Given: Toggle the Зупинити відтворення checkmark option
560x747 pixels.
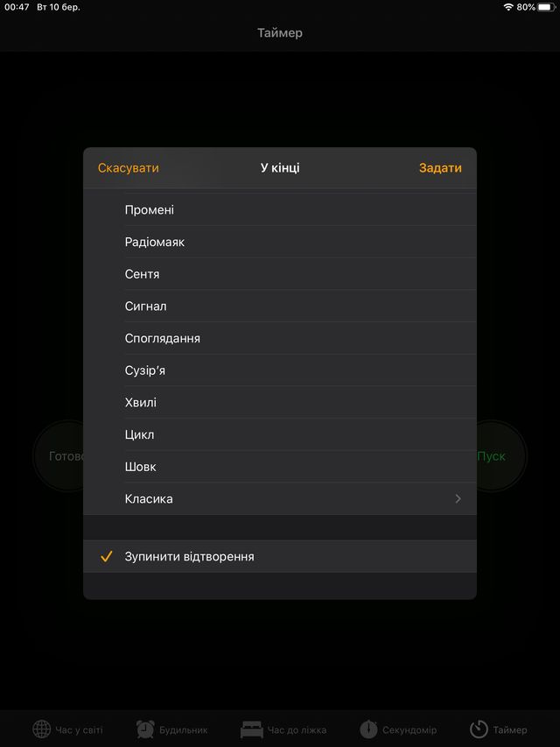Looking at the screenshot, I should (280, 556).
